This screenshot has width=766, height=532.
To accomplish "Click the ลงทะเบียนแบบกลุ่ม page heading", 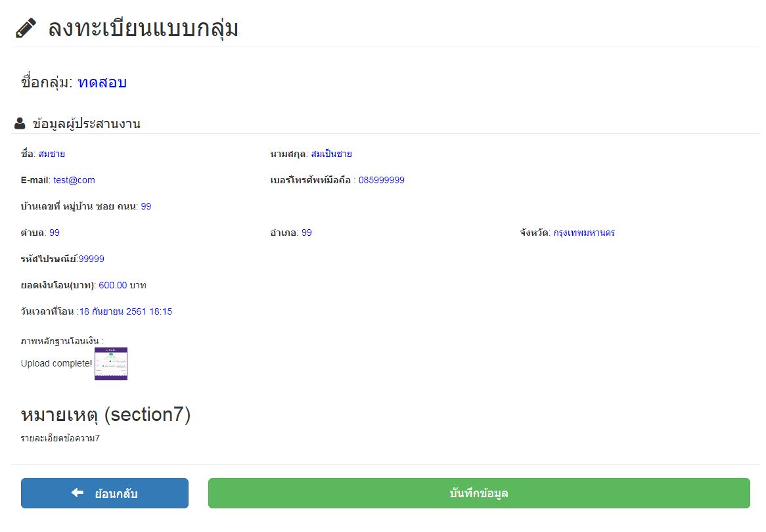I will pos(143,29).
